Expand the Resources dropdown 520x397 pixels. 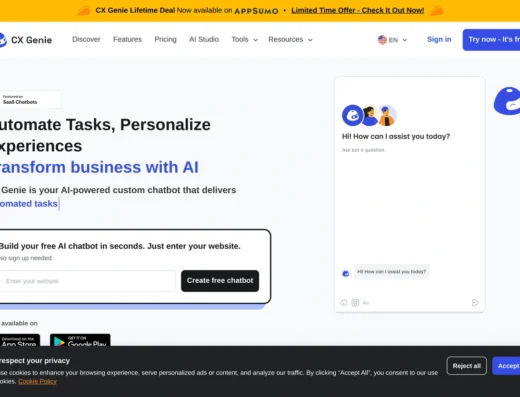pos(290,40)
